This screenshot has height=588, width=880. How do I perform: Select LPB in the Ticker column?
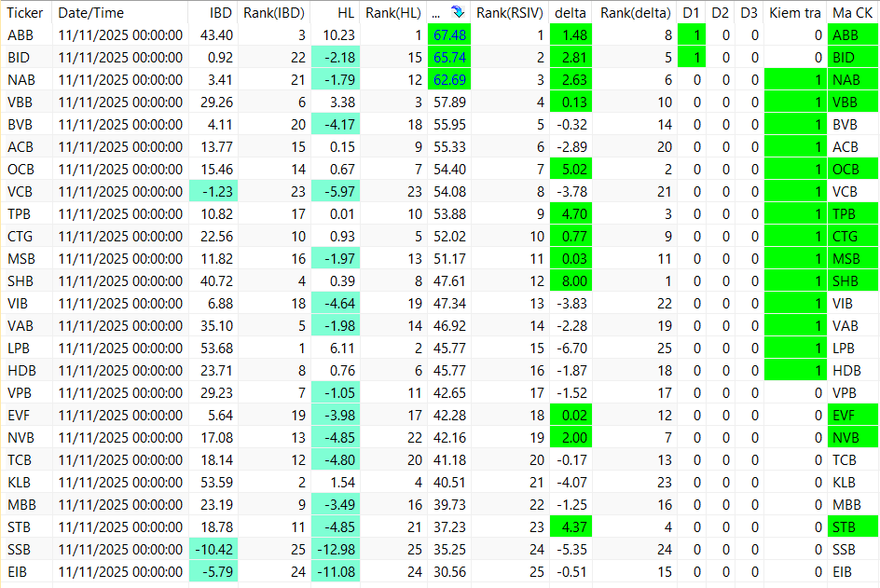19,348
